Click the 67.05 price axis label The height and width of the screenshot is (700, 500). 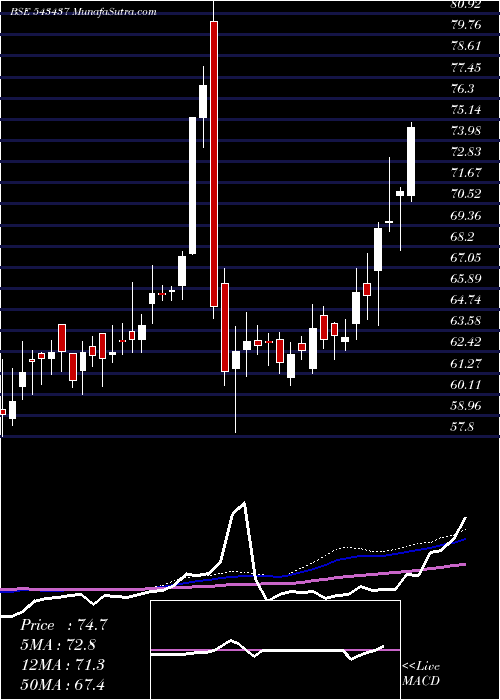tap(468, 257)
